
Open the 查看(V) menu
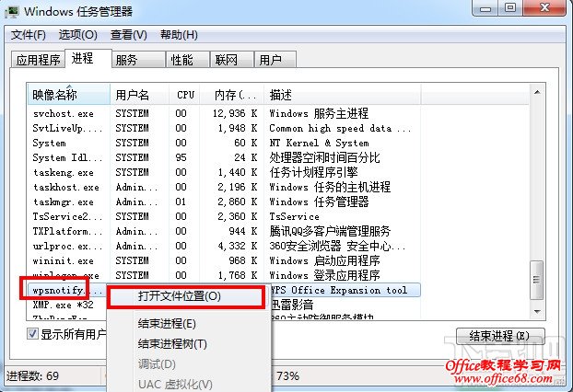point(128,35)
